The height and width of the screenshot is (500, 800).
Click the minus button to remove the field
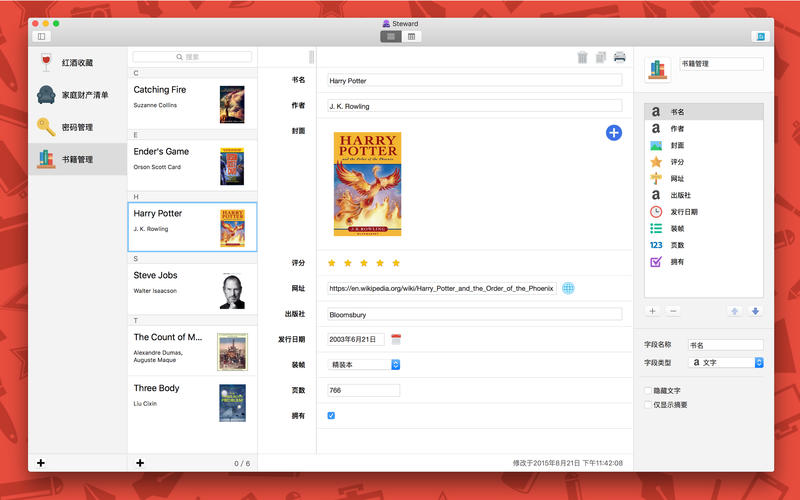[673, 311]
